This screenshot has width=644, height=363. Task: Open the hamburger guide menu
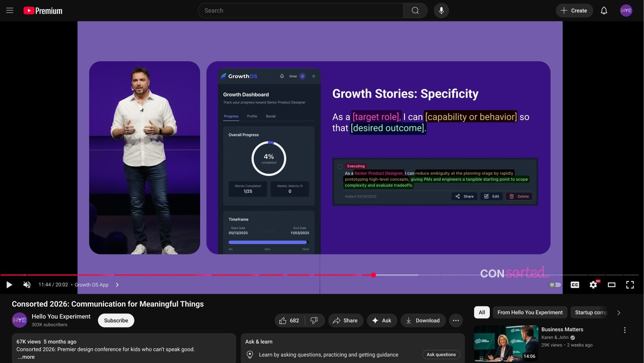click(x=10, y=11)
